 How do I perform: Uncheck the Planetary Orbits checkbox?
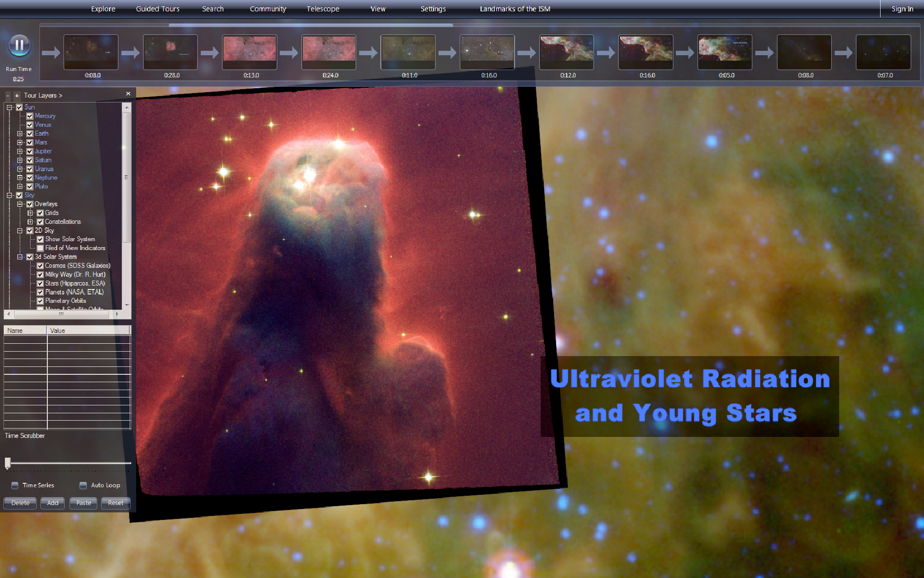click(40, 301)
